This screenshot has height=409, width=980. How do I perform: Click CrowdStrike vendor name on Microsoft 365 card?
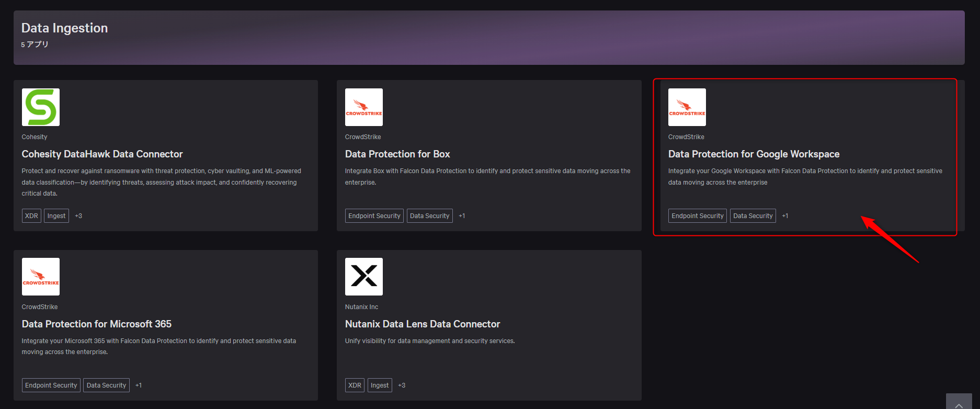(x=40, y=306)
